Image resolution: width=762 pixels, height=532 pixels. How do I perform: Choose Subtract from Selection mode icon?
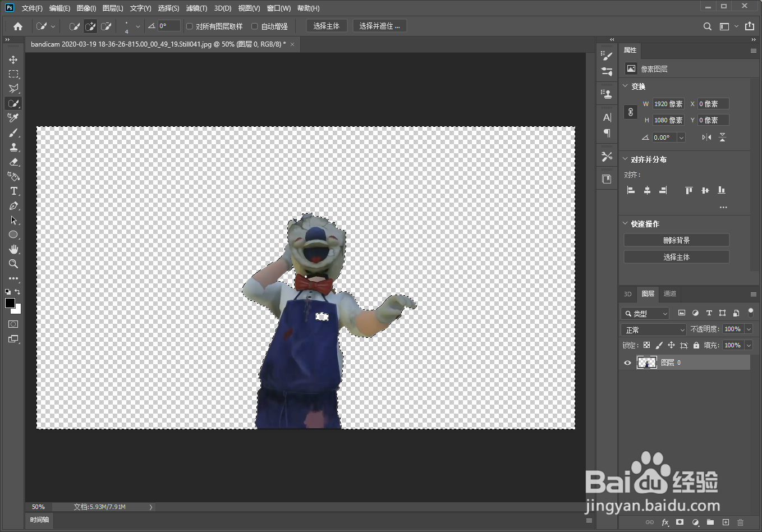point(105,26)
